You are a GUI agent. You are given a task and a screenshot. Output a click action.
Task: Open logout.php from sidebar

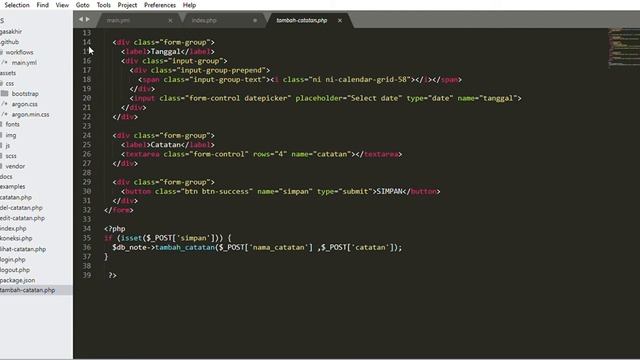point(15,270)
